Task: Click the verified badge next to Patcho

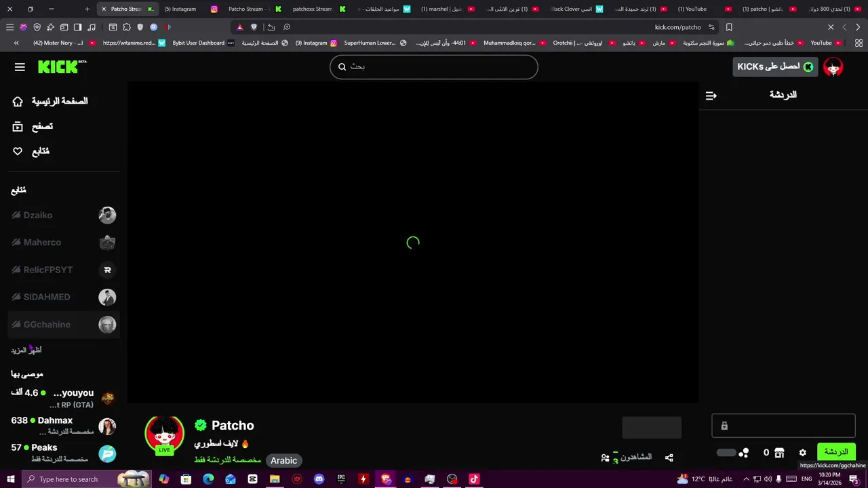Action: coord(201,426)
